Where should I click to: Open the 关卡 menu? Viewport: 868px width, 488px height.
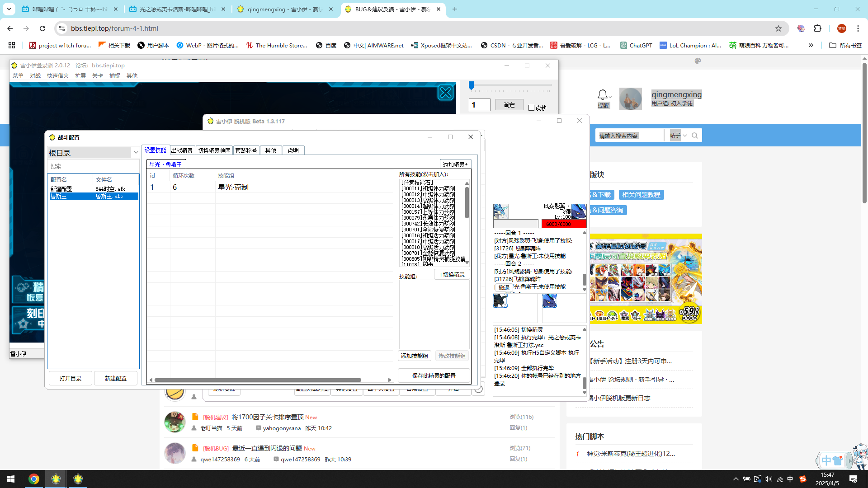click(98, 75)
